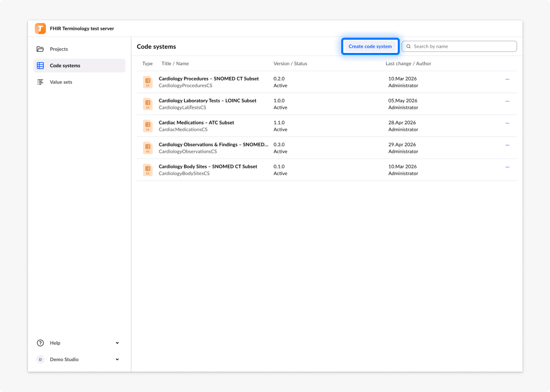Open Cardiology Observations & Findings entry
This screenshot has height=392, width=550.
pos(213,145)
